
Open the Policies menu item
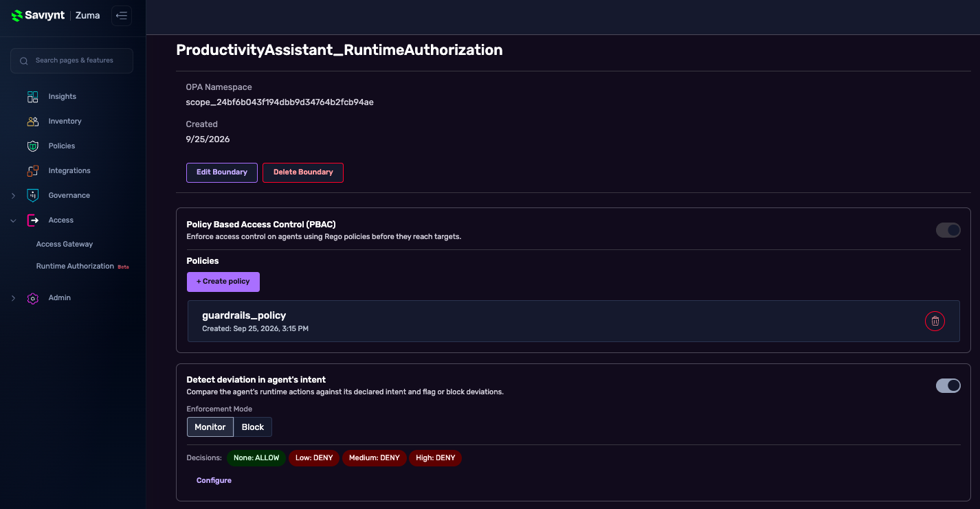click(x=62, y=146)
